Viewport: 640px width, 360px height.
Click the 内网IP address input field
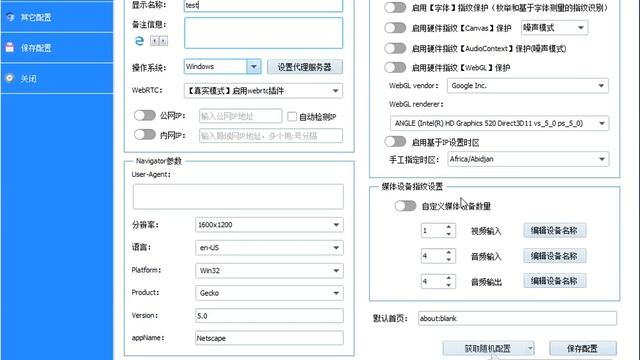click(271, 136)
